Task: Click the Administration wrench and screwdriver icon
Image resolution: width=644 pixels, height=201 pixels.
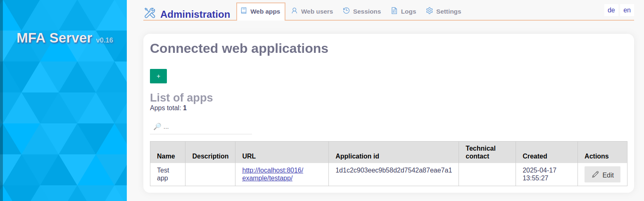Action: 150,13
